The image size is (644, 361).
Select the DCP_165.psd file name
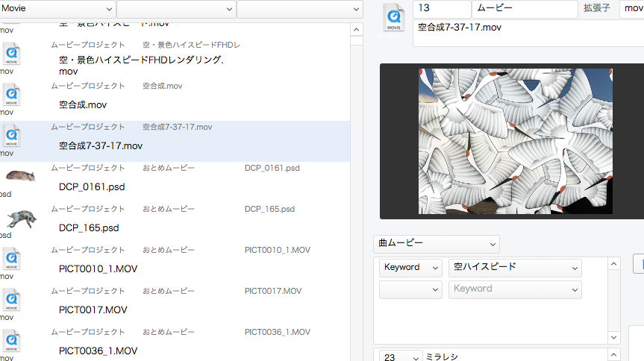[89, 228]
